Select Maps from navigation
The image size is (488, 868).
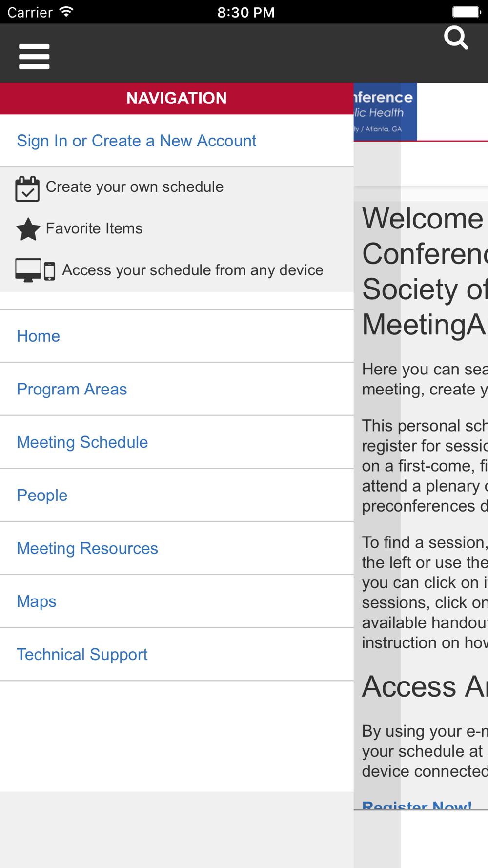point(37,601)
